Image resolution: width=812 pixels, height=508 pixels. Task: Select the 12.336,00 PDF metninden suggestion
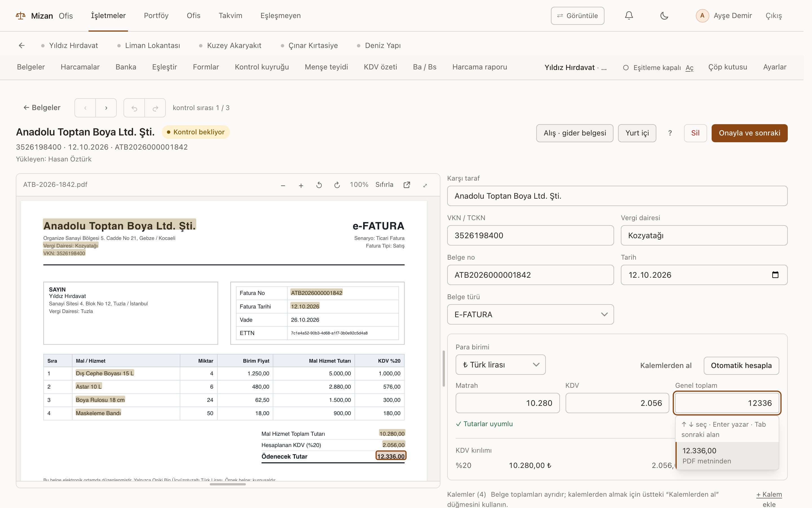coord(727,456)
